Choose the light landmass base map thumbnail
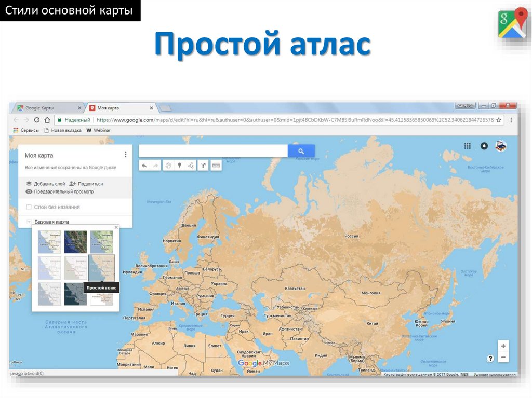The image size is (532, 398). (x=49, y=294)
